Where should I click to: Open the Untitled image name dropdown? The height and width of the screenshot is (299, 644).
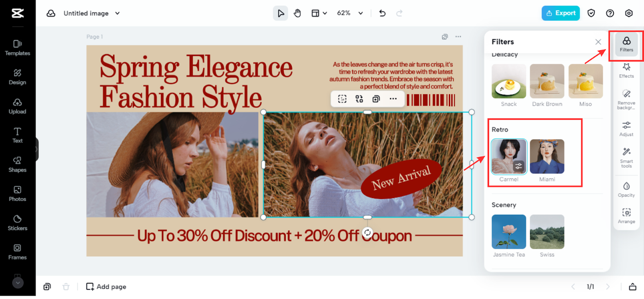click(x=92, y=14)
